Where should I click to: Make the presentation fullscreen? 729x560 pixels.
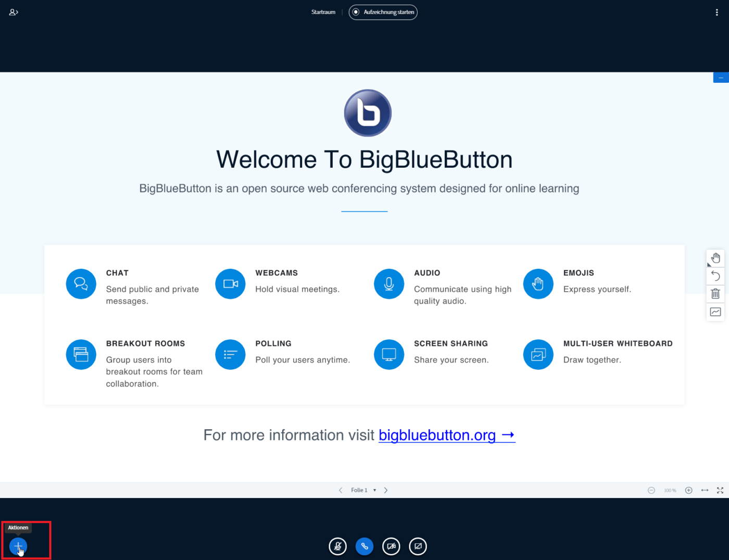coord(721,490)
